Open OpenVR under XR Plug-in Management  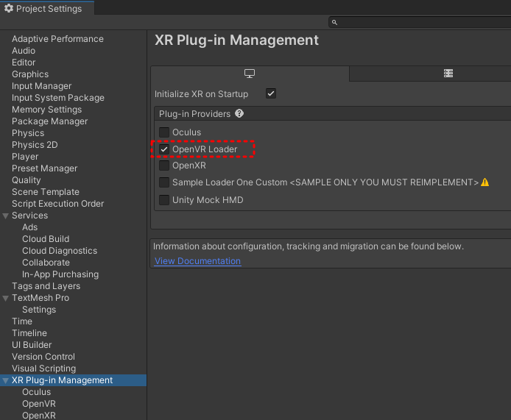pyautogui.click(x=39, y=404)
